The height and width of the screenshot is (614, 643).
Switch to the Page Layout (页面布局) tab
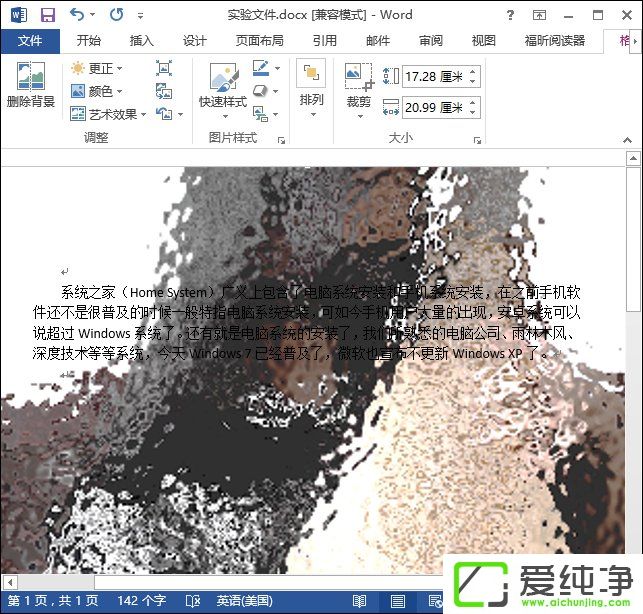259,40
